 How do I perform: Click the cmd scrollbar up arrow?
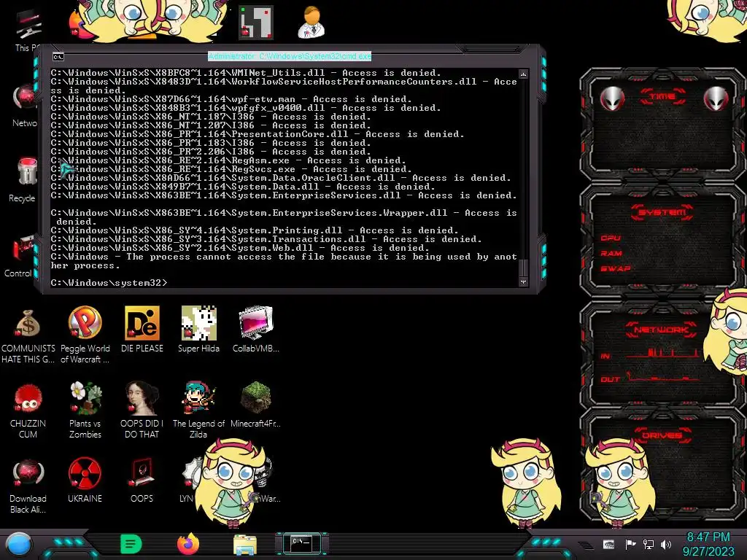click(x=523, y=74)
